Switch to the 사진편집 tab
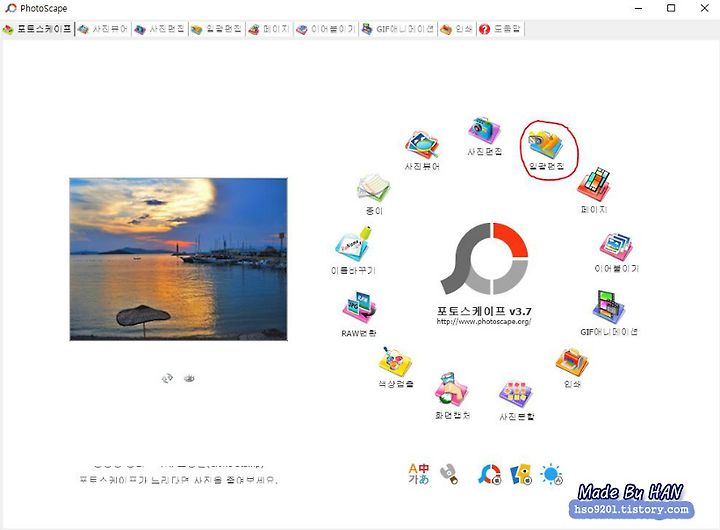This screenshot has height=530, width=720. tap(160, 29)
